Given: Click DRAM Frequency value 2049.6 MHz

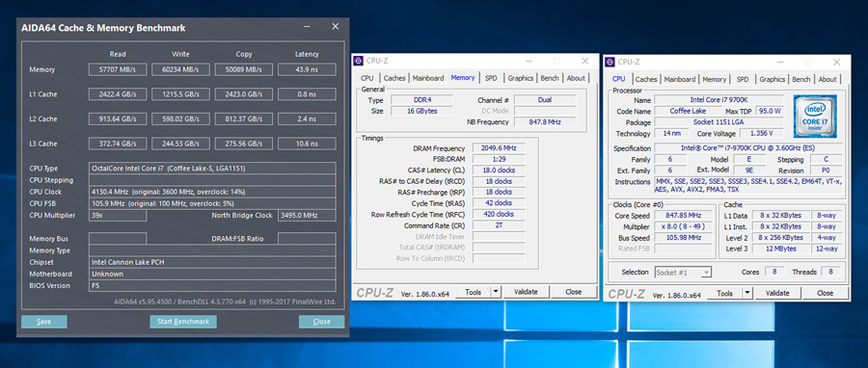Looking at the screenshot, I should tap(499, 148).
